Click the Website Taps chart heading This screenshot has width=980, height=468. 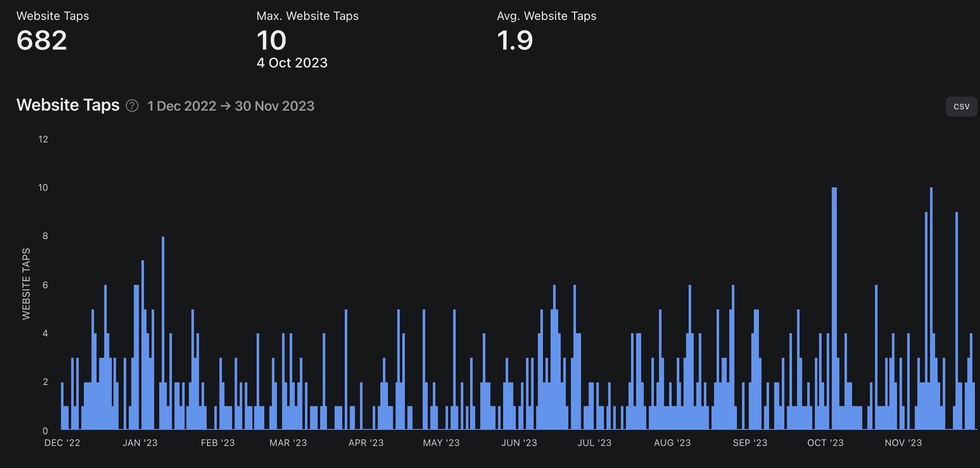(x=68, y=105)
